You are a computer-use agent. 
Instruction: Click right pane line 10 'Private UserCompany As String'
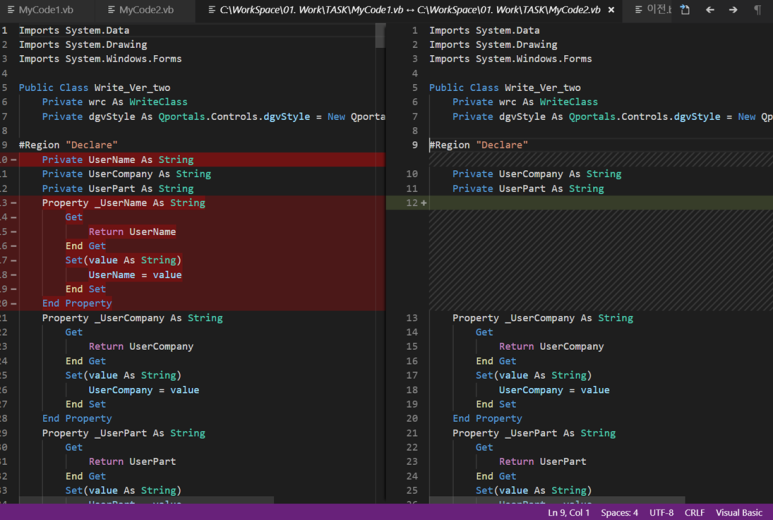pos(537,174)
